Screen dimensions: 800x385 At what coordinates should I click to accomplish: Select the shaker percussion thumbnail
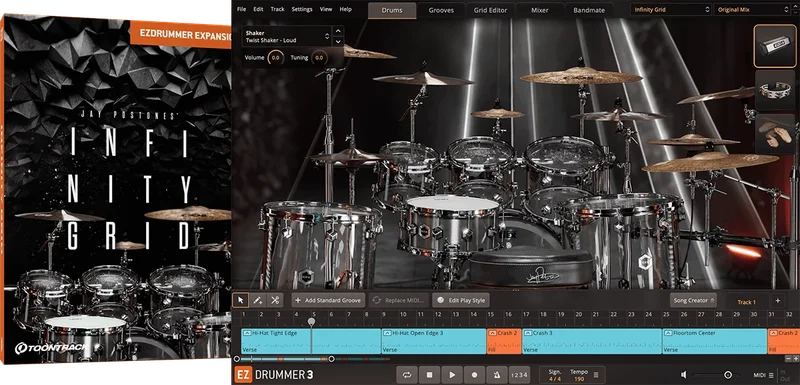tap(774, 47)
